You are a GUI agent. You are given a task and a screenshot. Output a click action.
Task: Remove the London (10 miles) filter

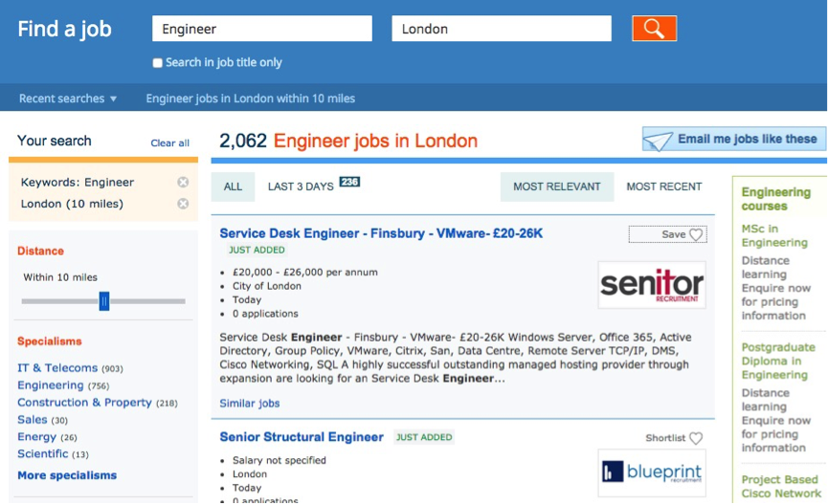point(183,204)
